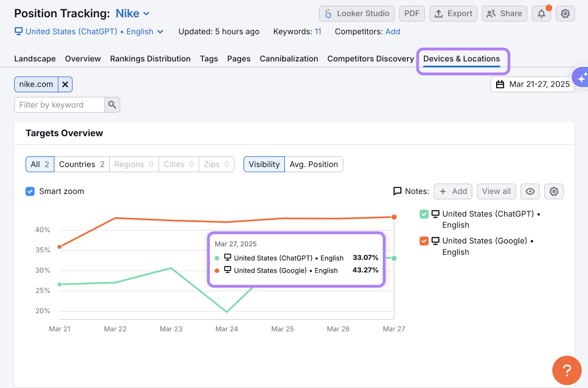Uncheck United States (ChatGPT) legend checkbox

click(x=424, y=214)
